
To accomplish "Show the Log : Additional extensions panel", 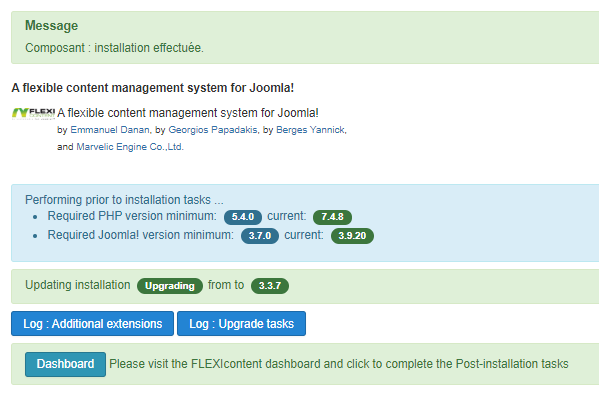I will click(92, 324).
